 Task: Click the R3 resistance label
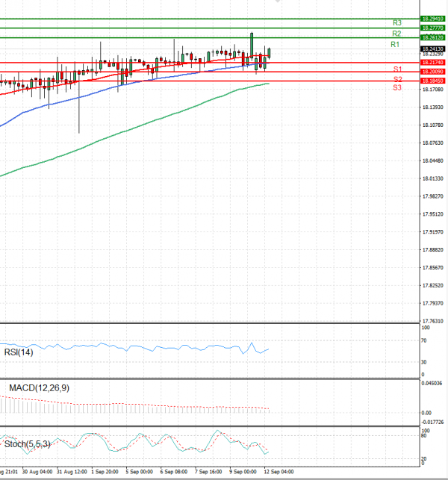coord(397,23)
